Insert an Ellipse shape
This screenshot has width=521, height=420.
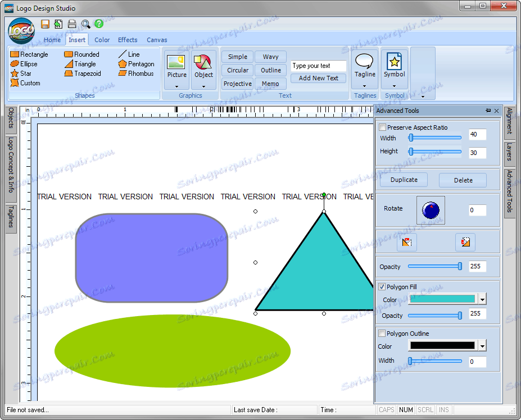(24, 64)
